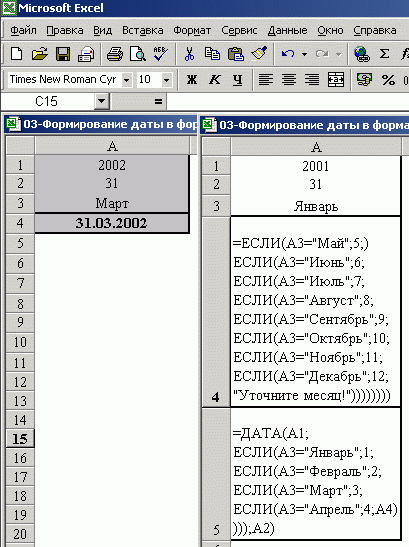The width and height of the screenshot is (409, 547).
Task: Apply percent style
Action: (x=388, y=80)
